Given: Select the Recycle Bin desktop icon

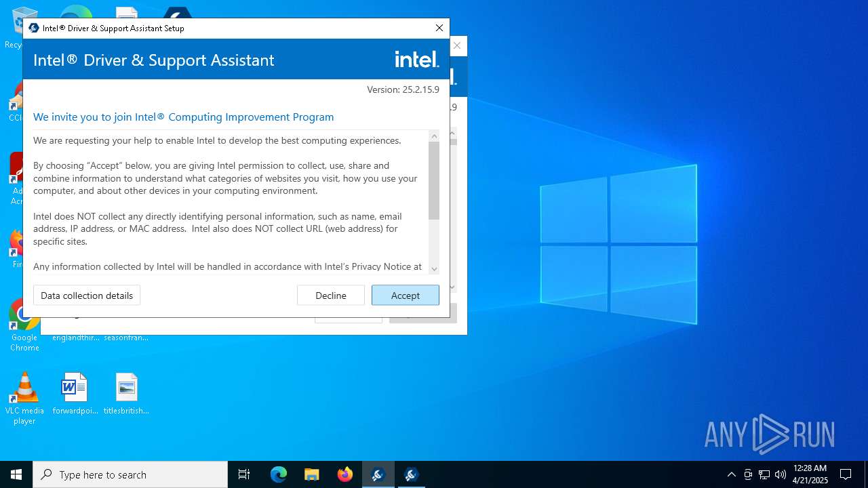Looking at the screenshot, I should pyautogui.click(x=15, y=27).
